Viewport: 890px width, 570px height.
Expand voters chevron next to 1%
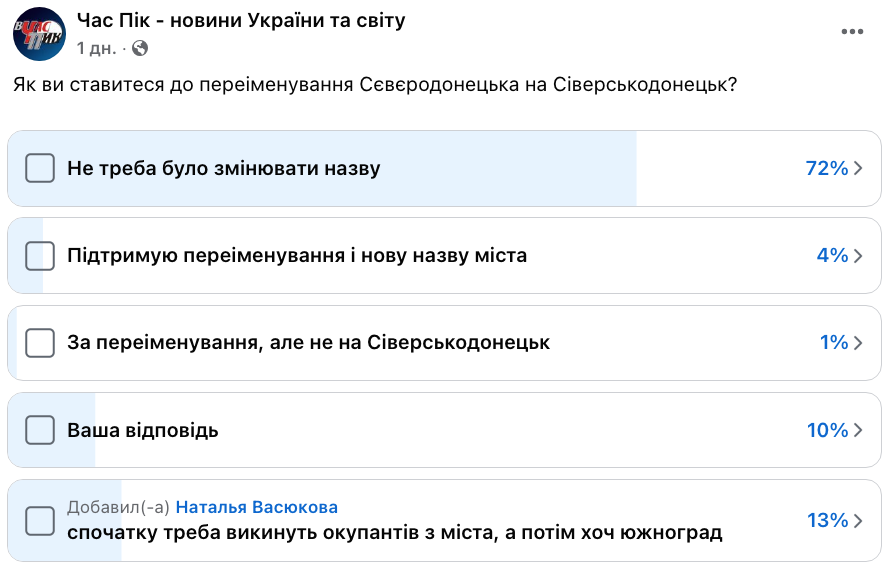858,343
